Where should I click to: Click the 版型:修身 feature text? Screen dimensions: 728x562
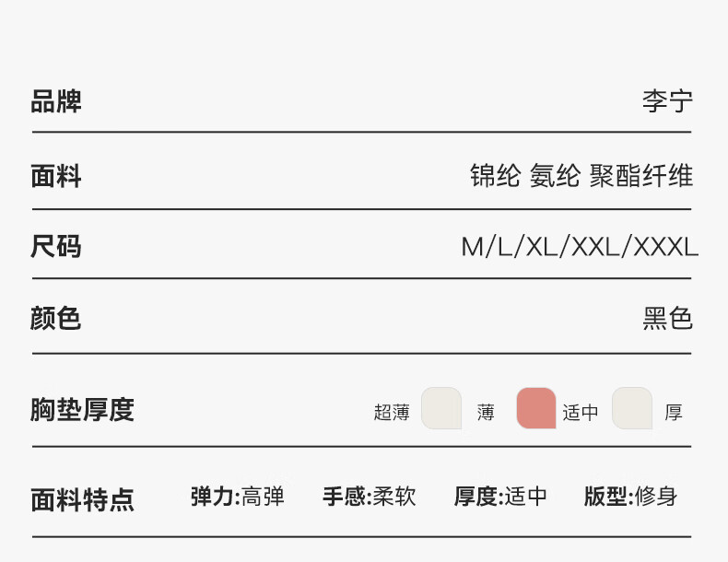[631, 497]
